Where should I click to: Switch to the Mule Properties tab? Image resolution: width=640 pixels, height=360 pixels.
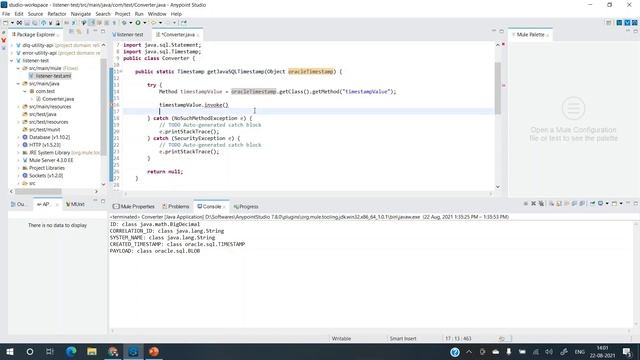point(134,207)
